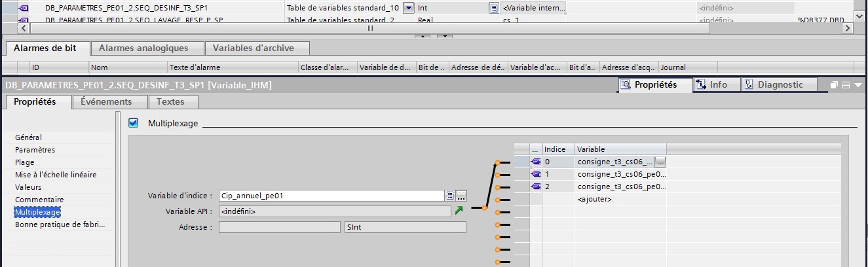The height and width of the screenshot is (267, 868).
Task: Click the empty Adresse field left of SInt
Action: (280, 227)
